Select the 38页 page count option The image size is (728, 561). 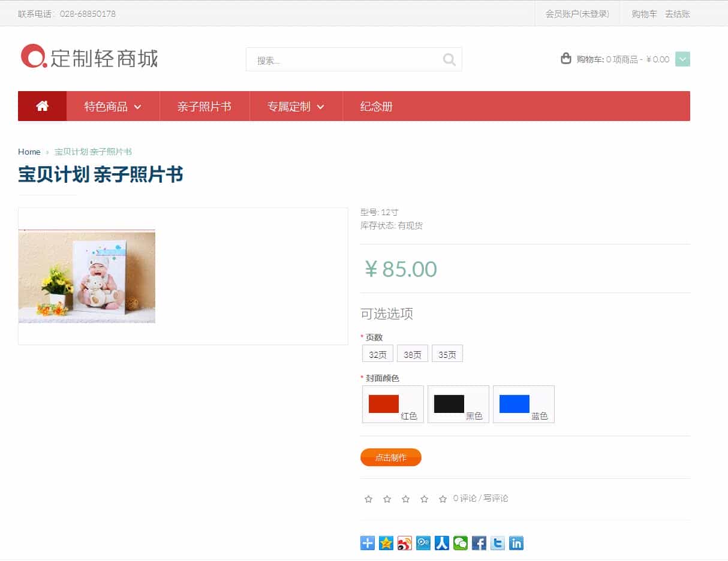pos(413,354)
